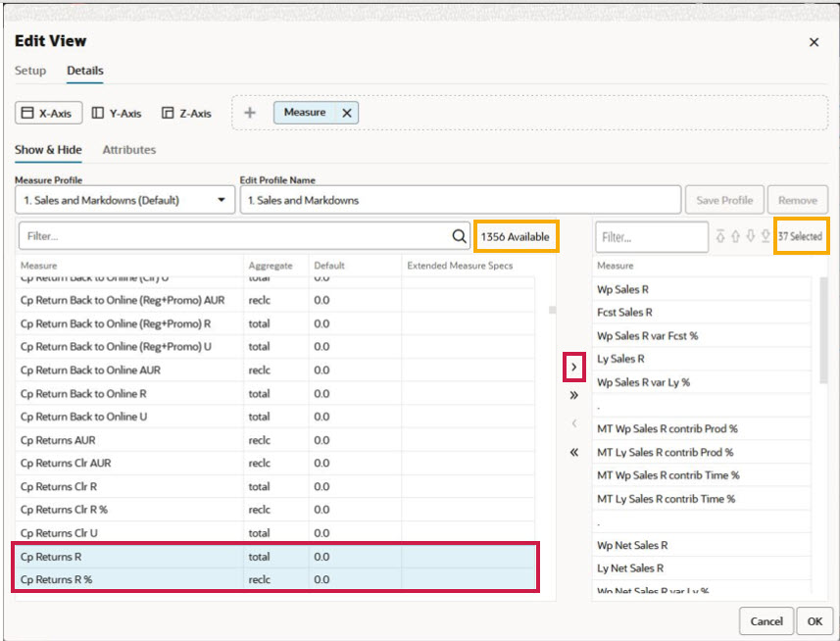
Task: Select the Y-Axis layout option
Action: coord(117,112)
